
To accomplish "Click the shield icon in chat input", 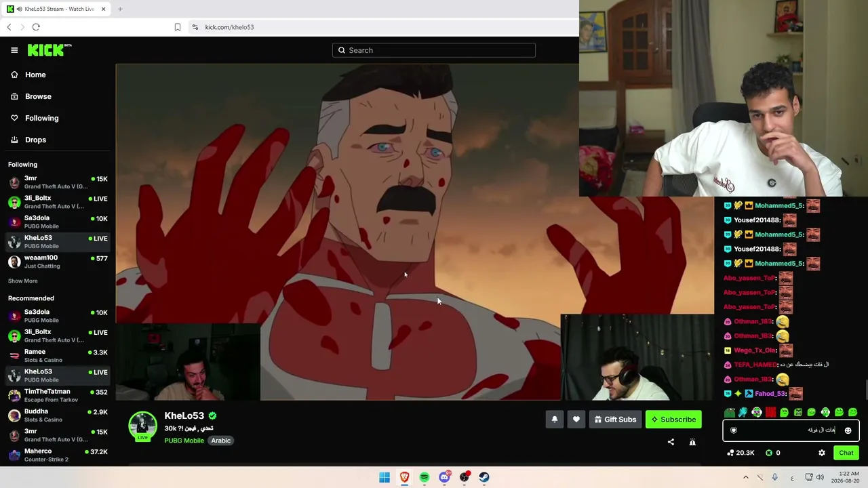I will pyautogui.click(x=733, y=430).
